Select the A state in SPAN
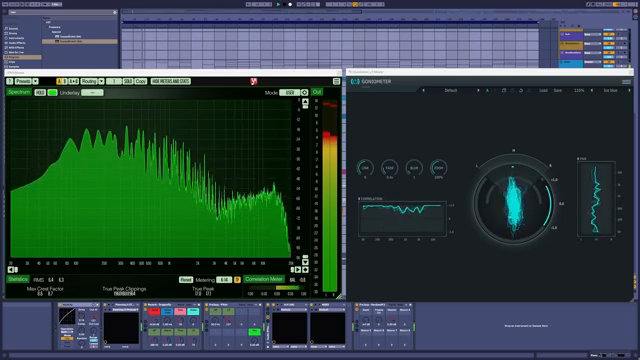The height and width of the screenshot is (360, 640). (59, 81)
